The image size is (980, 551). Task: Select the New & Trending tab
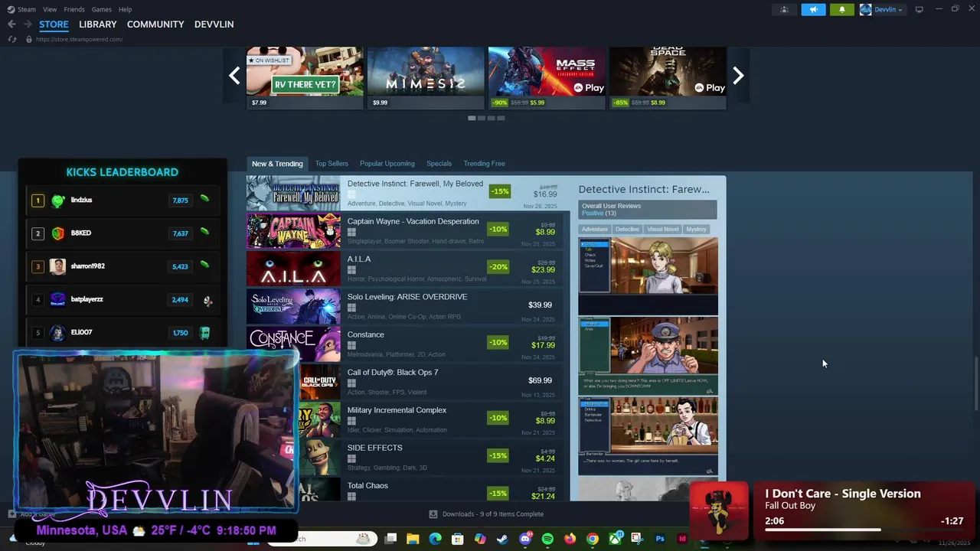click(277, 164)
